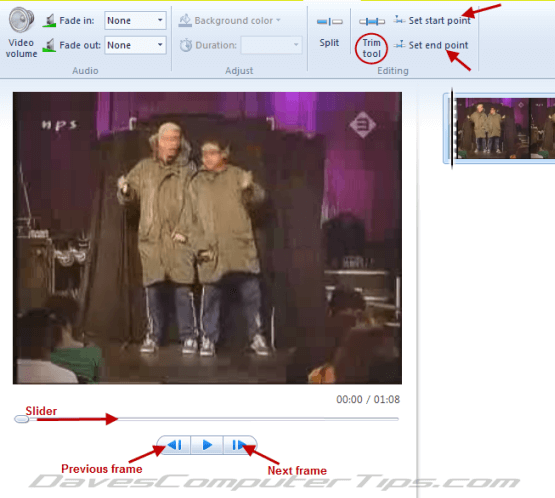
Task: Click the Duration stopwatch icon
Action: [x=185, y=45]
